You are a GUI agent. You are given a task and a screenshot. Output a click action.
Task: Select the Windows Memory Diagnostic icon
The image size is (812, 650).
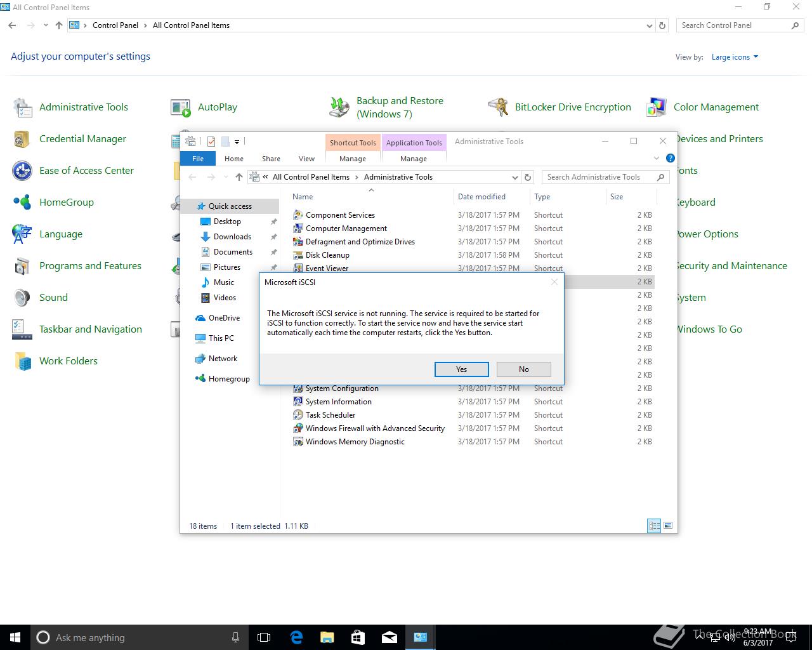click(298, 442)
